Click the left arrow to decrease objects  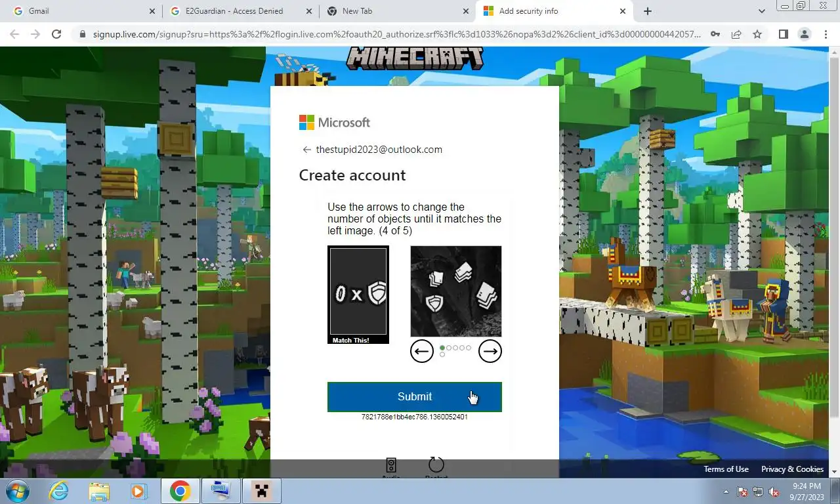tap(422, 352)
